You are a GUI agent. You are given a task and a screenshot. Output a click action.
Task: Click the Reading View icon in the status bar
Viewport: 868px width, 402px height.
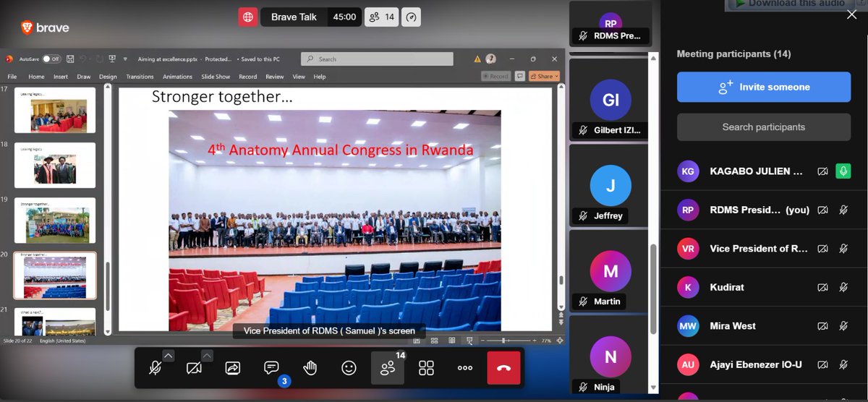(453, 340)
